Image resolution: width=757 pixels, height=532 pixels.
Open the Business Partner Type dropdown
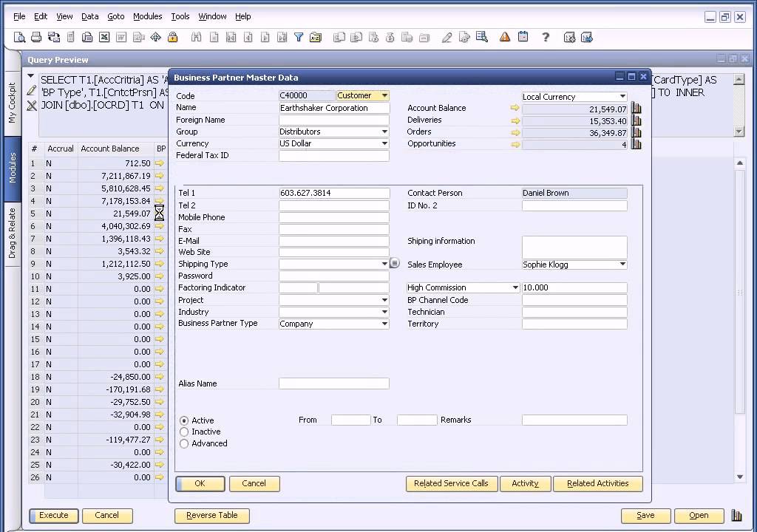(x=384, y=324)
